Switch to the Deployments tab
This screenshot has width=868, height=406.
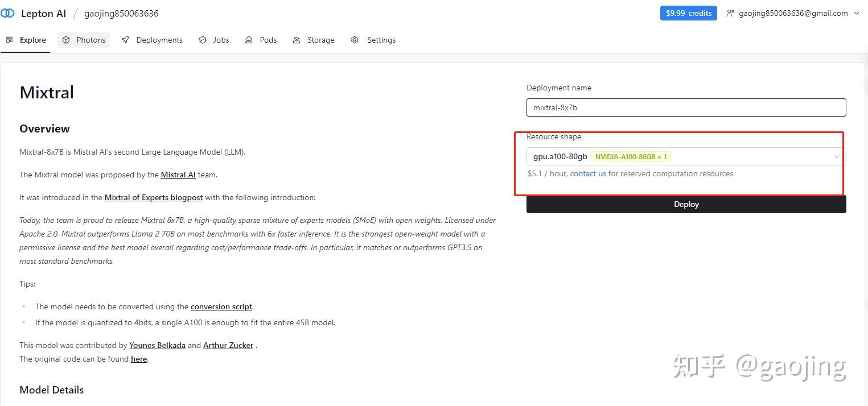click(x=159, y=40)
